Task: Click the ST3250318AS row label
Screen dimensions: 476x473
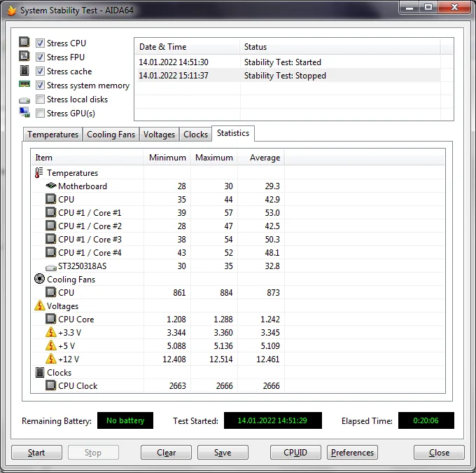Action: 83,266
